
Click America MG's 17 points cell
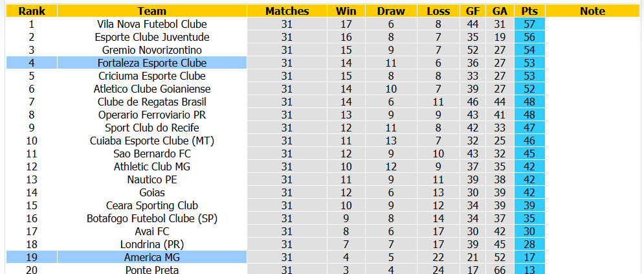(x=530, y=258)
